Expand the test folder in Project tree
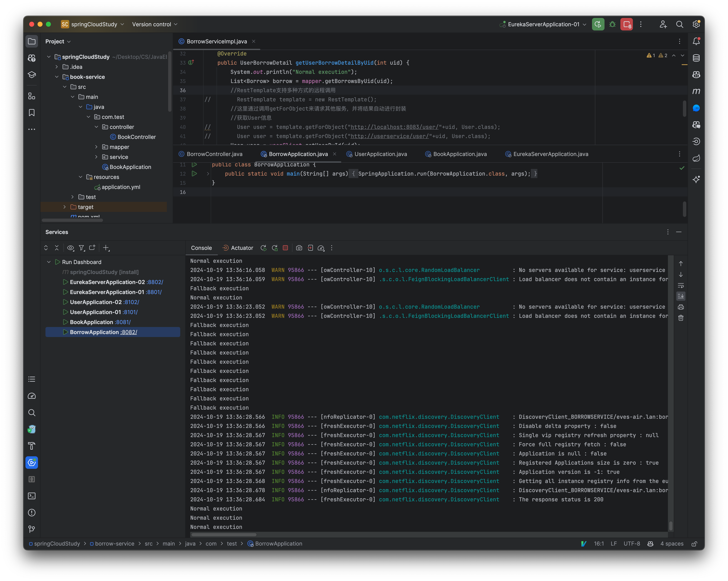Image resolution: width=728 pixels, height=581 pixels. [72, 197]
